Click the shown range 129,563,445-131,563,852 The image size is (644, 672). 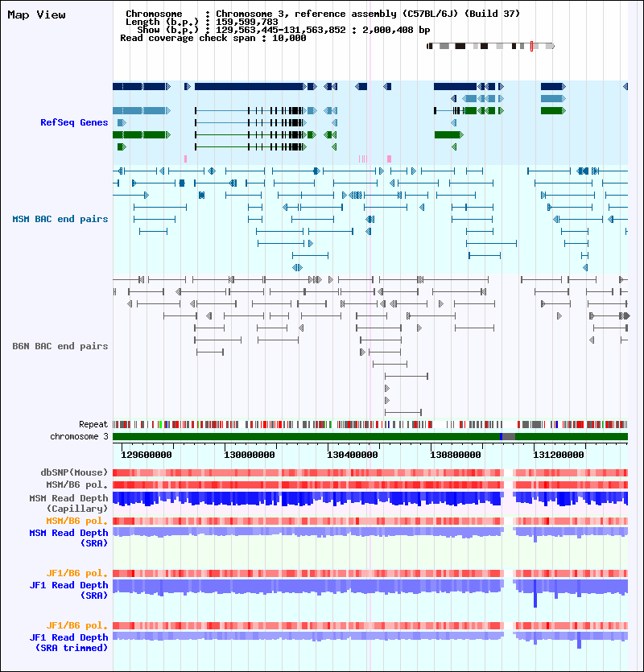click(280, 30)
